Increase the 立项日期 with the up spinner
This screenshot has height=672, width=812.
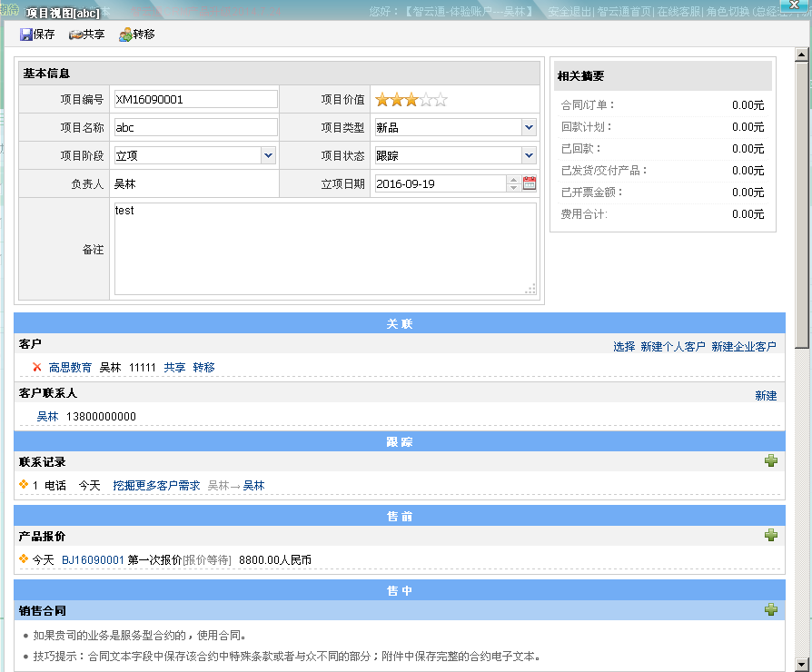[x=513, y=180]
